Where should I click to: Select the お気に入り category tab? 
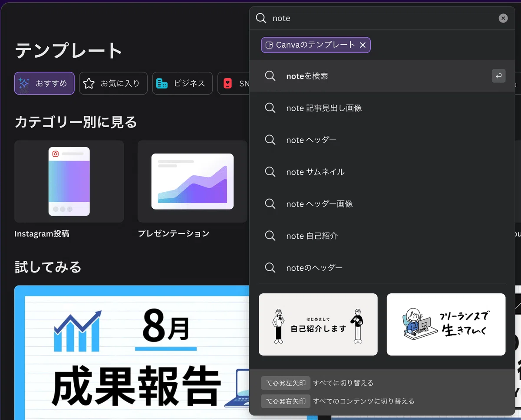113,83
